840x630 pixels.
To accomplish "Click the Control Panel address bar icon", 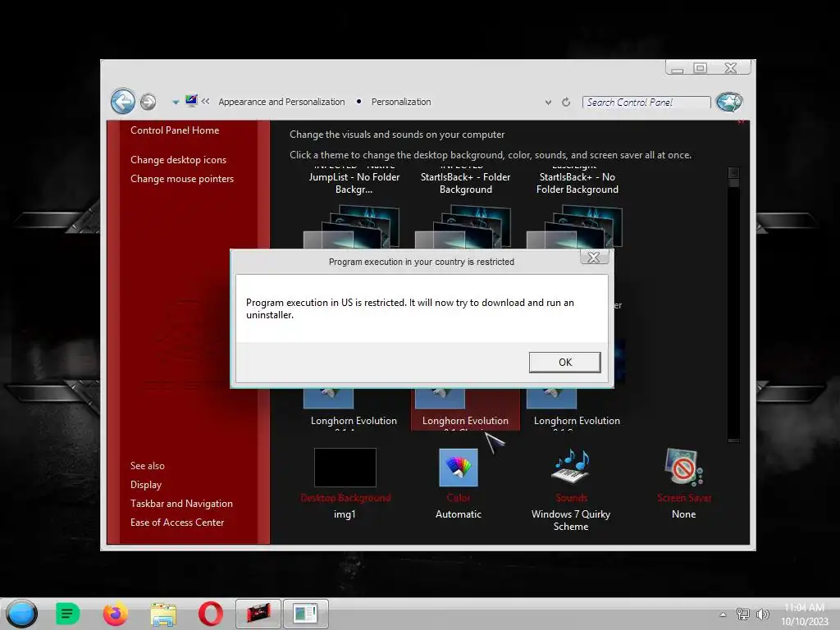I will 191,101.
